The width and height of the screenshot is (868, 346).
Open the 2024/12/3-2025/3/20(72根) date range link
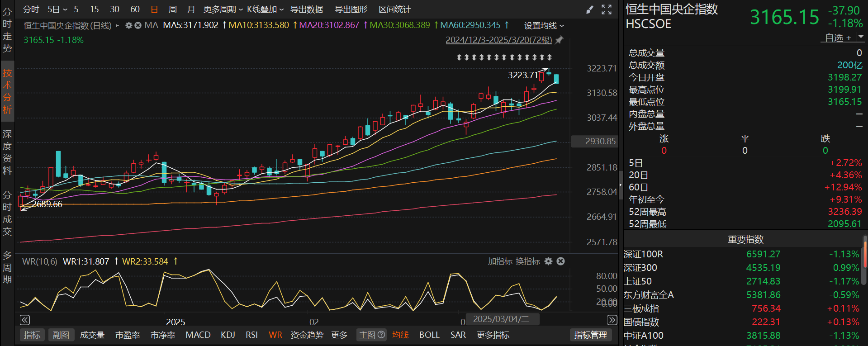tap(499, 40)
